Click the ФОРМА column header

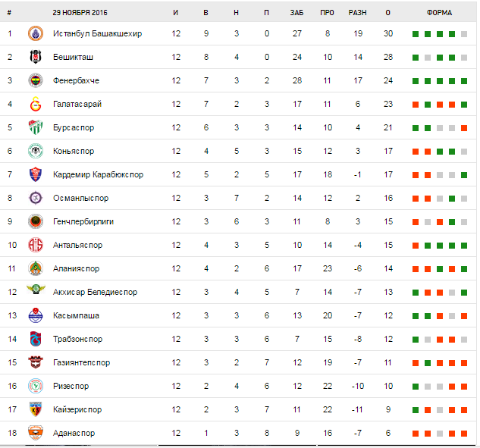pos(439,13)
